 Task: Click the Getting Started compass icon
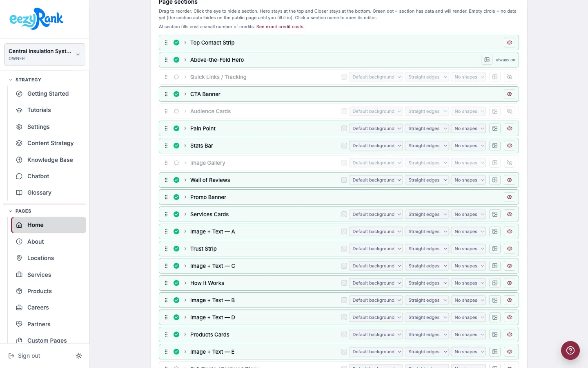19,94
